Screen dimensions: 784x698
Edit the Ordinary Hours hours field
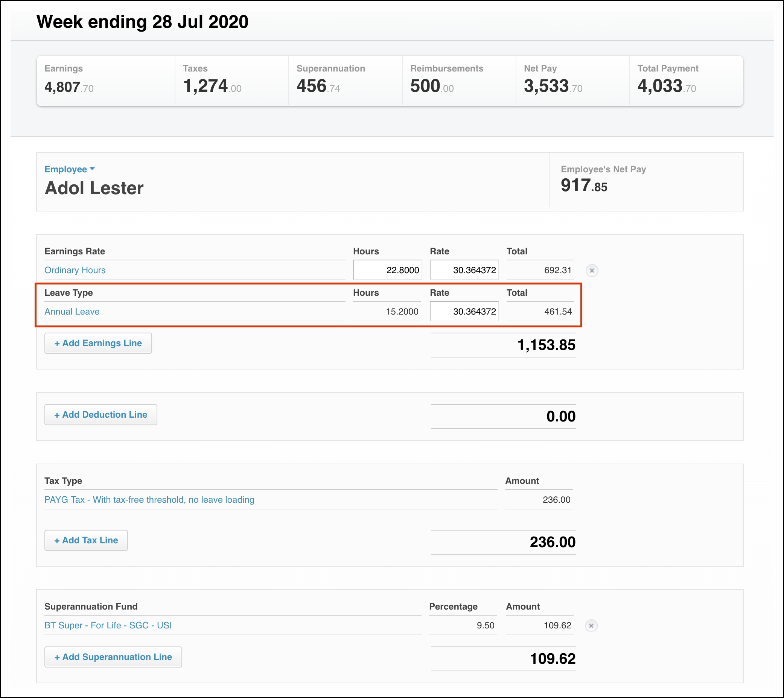pos(387,270)
